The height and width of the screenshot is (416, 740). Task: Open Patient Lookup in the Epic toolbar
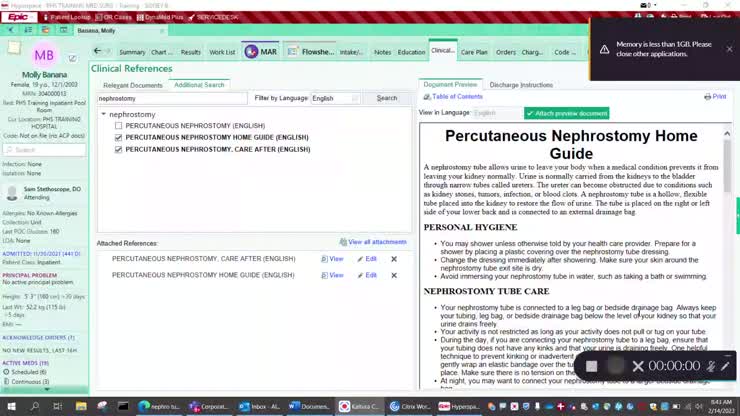point(67,17)
